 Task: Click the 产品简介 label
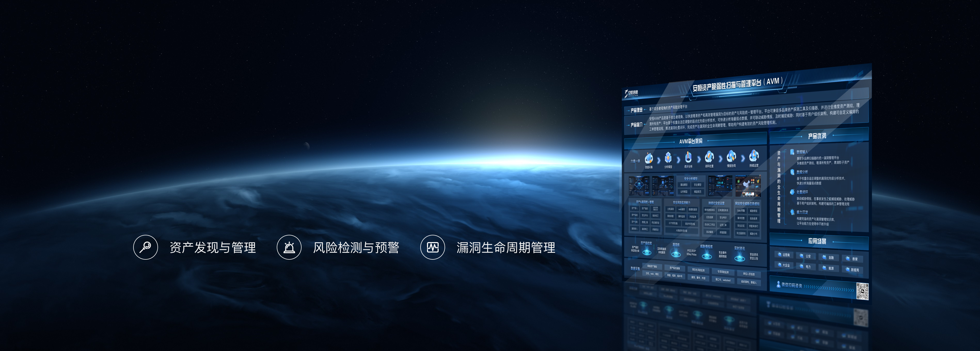(x=636, y=125)
